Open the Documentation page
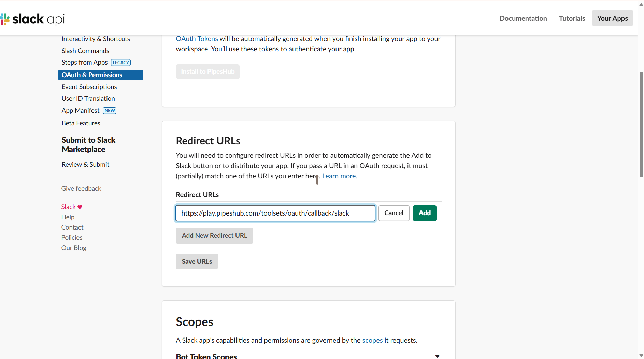Viewport: 644px width, 359px height. pos(523,18)
